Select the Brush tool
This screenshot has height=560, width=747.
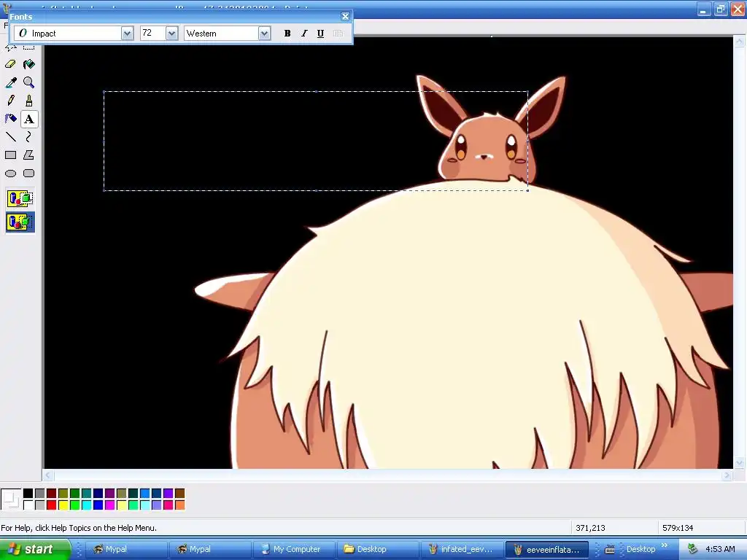click(x=29, y=101)
